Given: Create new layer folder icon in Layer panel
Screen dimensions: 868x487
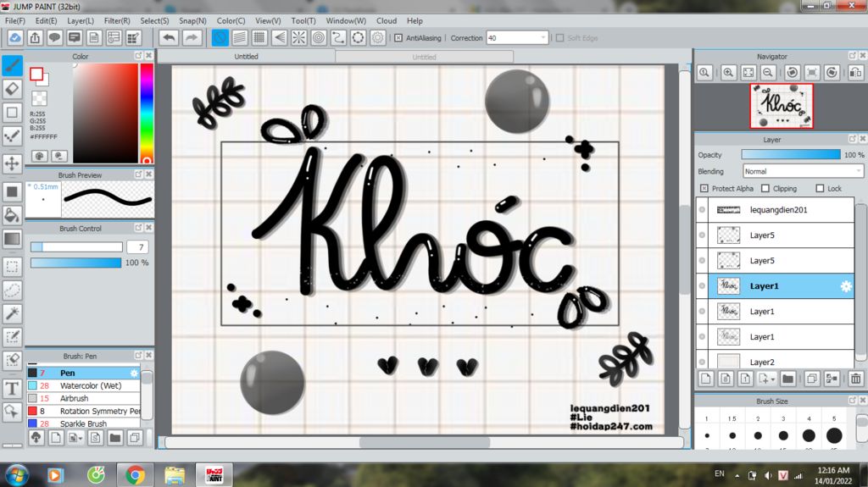Looking at the screenshot, I should pyautogui.click(x=787, y=379).
